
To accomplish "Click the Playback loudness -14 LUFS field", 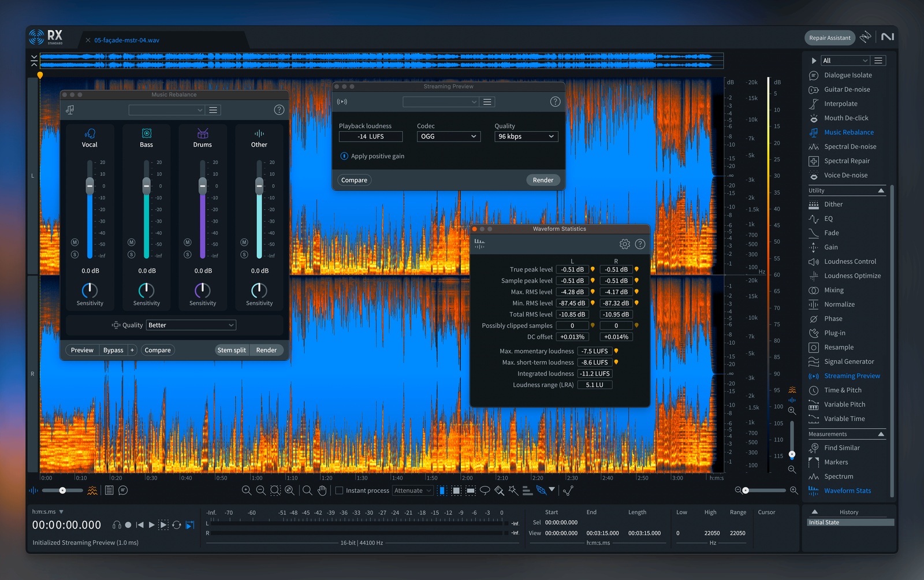I will (370, 136).
